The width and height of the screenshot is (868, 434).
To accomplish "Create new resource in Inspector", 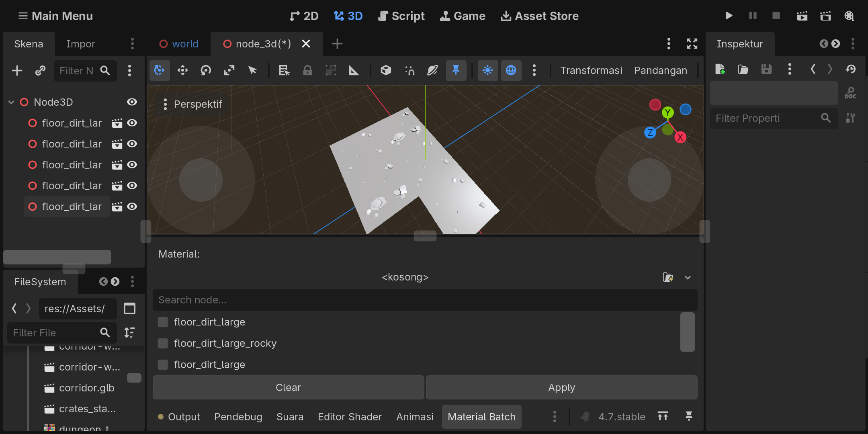I will pos(720,69).
